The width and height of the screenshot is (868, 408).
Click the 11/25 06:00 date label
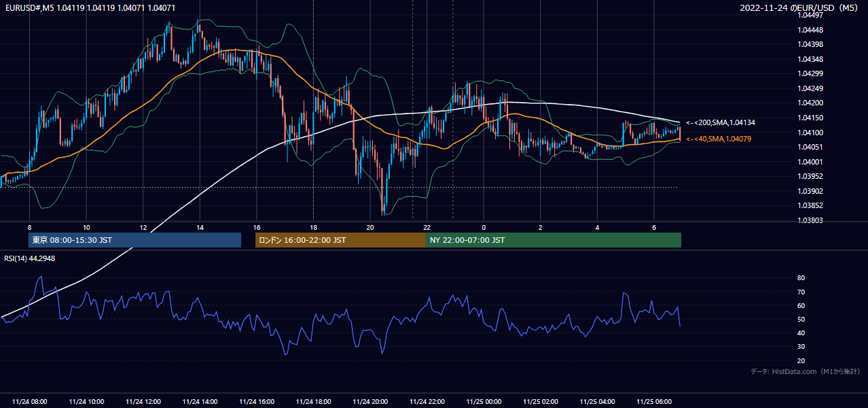click(653, 402)
